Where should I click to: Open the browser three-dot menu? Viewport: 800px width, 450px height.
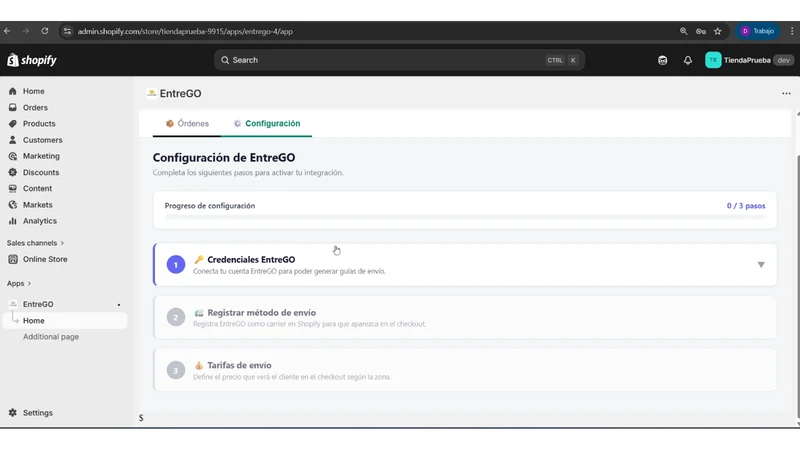[x=792, y=31]
